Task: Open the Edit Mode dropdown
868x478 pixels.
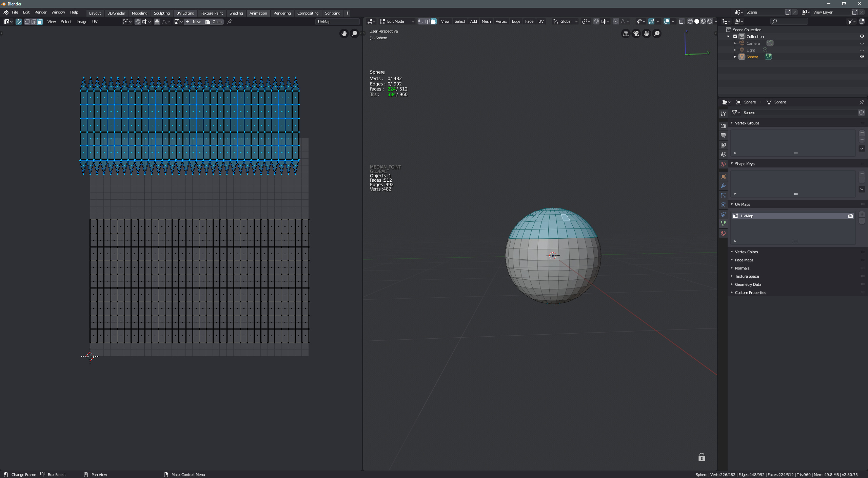Action: [397, 21]
